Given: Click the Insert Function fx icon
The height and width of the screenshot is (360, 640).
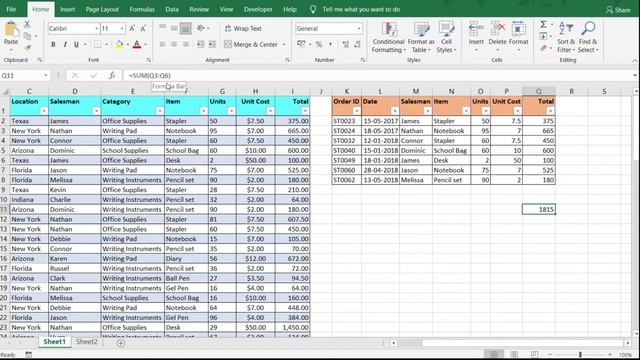Looking at the screenshot, I should 112,75.
